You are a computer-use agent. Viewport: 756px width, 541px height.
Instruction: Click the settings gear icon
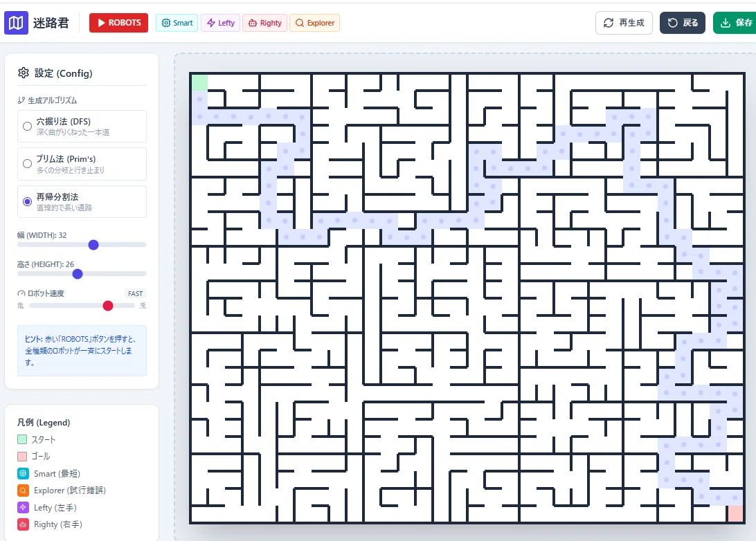point(23,73)
